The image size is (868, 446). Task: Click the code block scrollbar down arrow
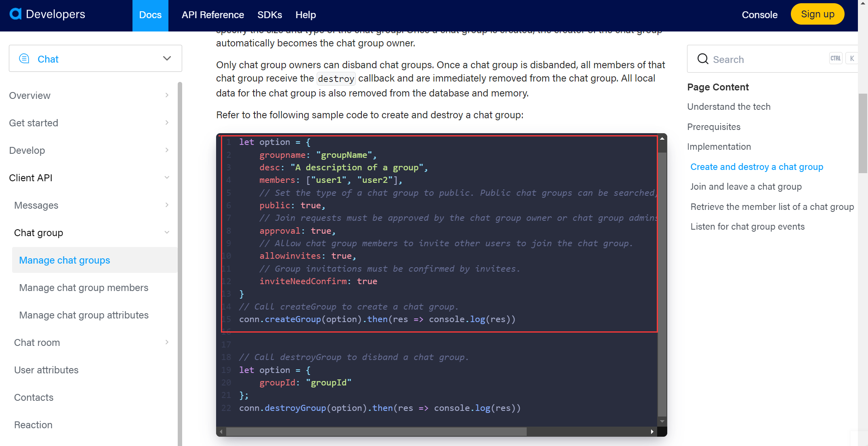pos(662,421)
